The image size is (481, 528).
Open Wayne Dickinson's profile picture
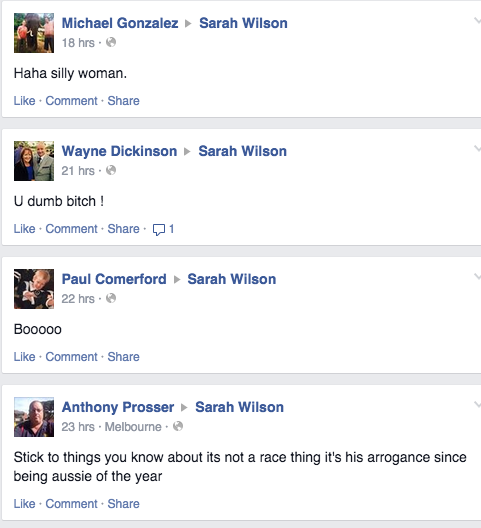(34, 161)
